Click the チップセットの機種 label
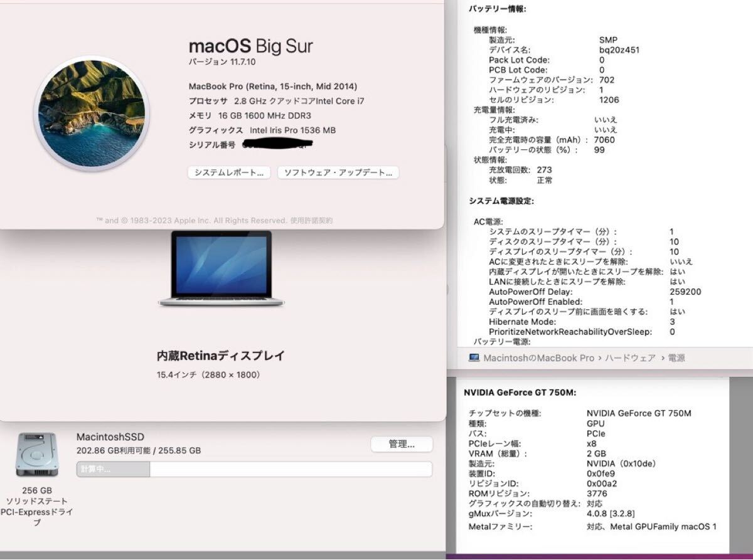This screenshot has width=753, height=560. point(505,413)
